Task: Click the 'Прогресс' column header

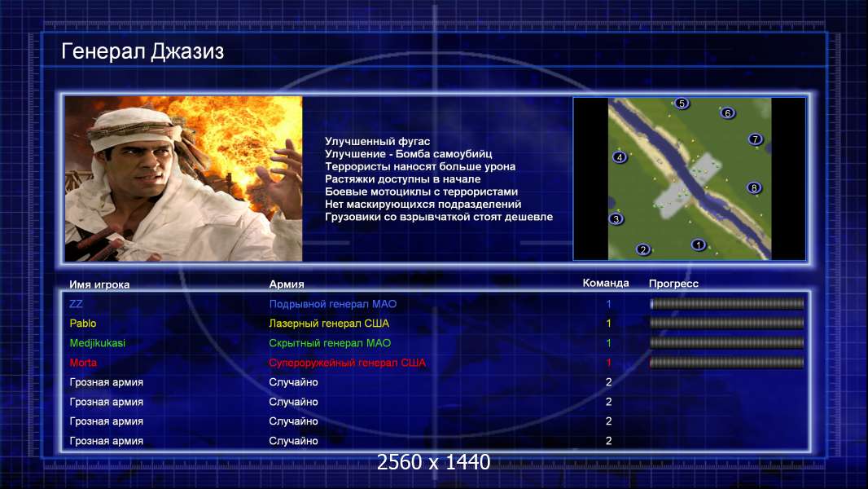Action: pos(673,284)
